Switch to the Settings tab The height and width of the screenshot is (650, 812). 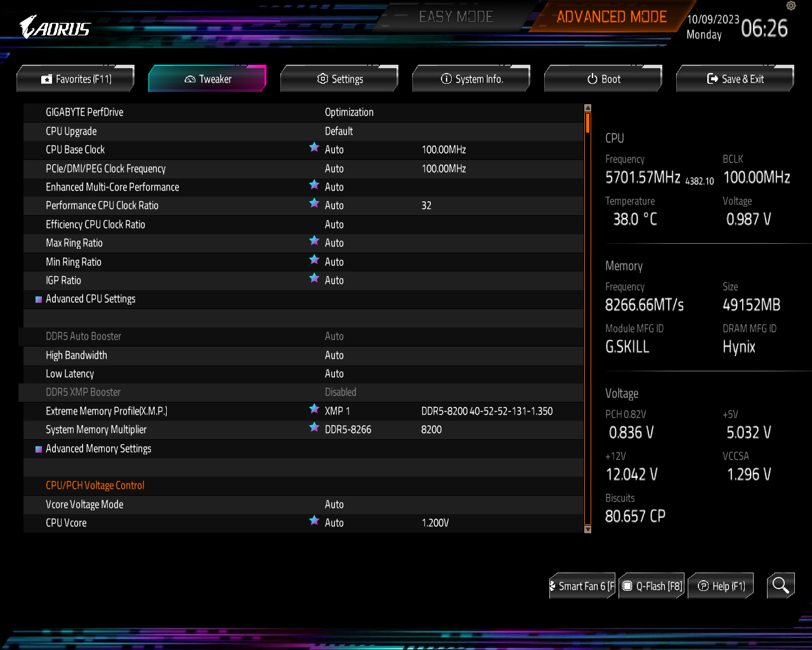[339, 79]
